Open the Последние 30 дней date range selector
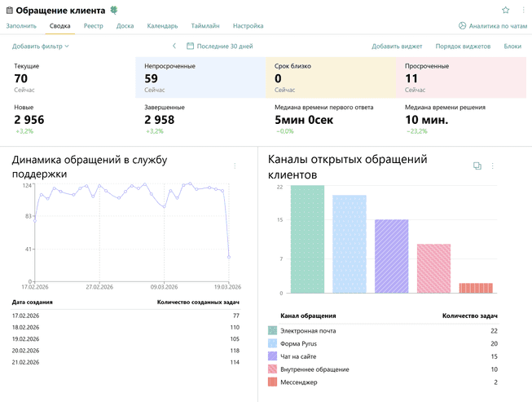Viewport: 532px width, 402px height. click(225, 46)
